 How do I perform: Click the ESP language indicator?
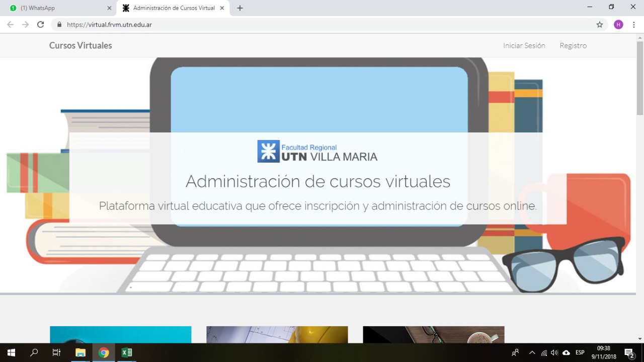[580, 352]
